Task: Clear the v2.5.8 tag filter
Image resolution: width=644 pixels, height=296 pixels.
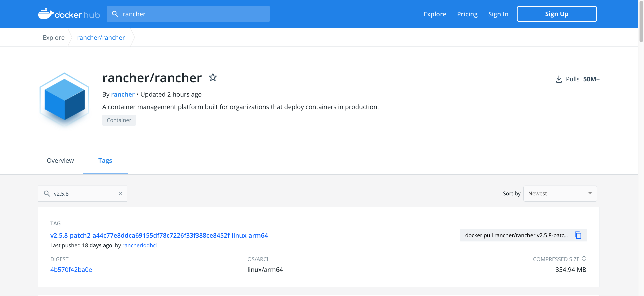Action: click(120, 194)
